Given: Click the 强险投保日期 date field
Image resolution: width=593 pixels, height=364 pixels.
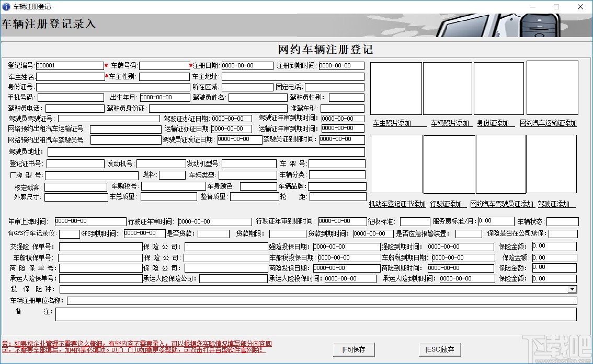Looking at the screenshot, I should click(346, 247).
